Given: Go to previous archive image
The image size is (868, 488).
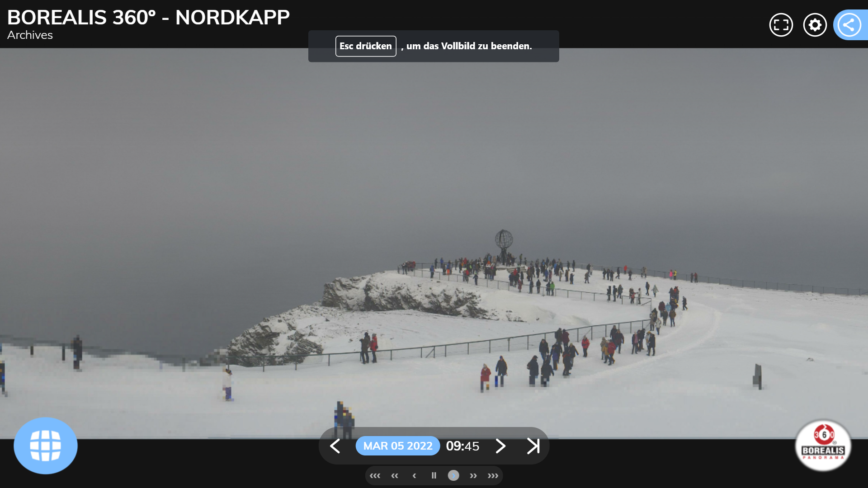Looking at the screenshot, I should [335, 446].
